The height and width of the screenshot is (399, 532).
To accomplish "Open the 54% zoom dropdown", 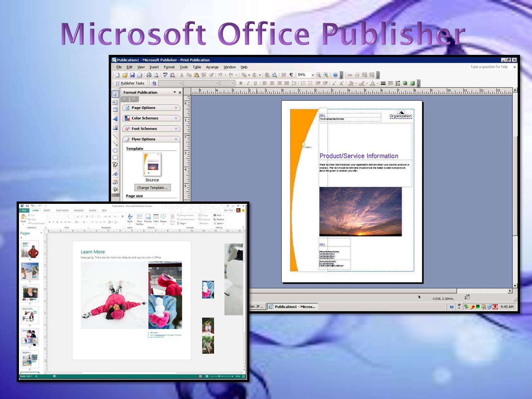I will (x=313, y=75).
